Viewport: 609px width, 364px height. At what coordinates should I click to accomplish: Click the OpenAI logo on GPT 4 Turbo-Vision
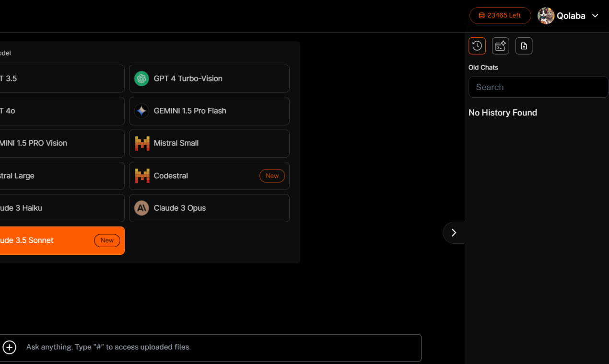tap(141, 79)
